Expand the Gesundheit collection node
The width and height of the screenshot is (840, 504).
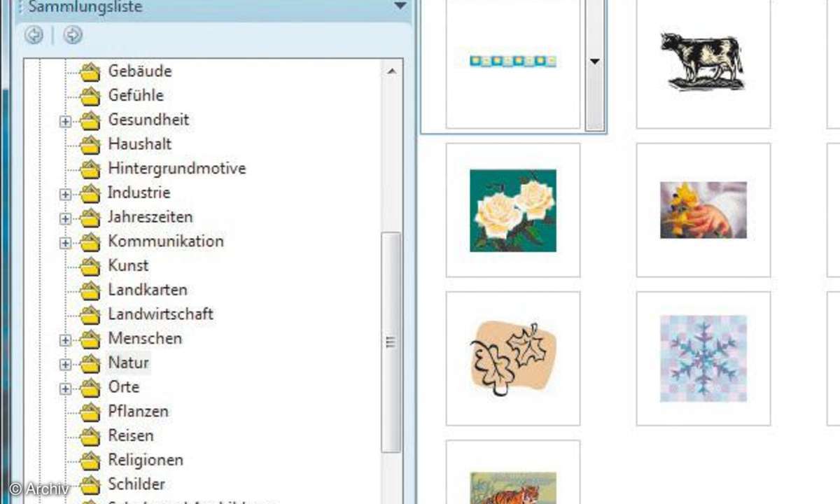(x=66, y=121)
